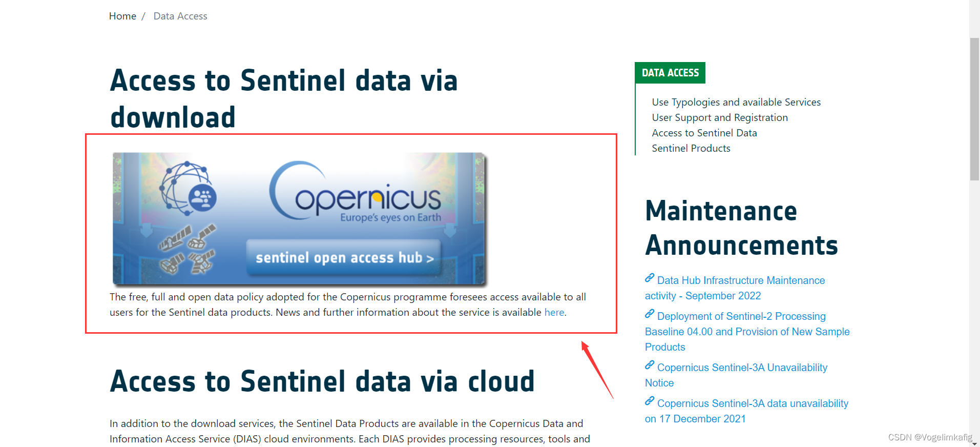This screenshot has height=447, width=980.
Task: Follow the 'here' link for service news
Action: pos(554,312)
